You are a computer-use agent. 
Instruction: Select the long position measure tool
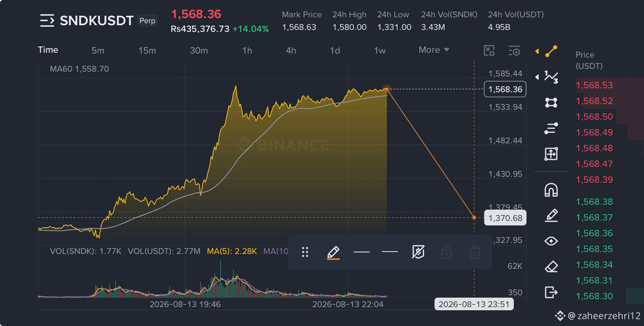click(x=551, y=154)
